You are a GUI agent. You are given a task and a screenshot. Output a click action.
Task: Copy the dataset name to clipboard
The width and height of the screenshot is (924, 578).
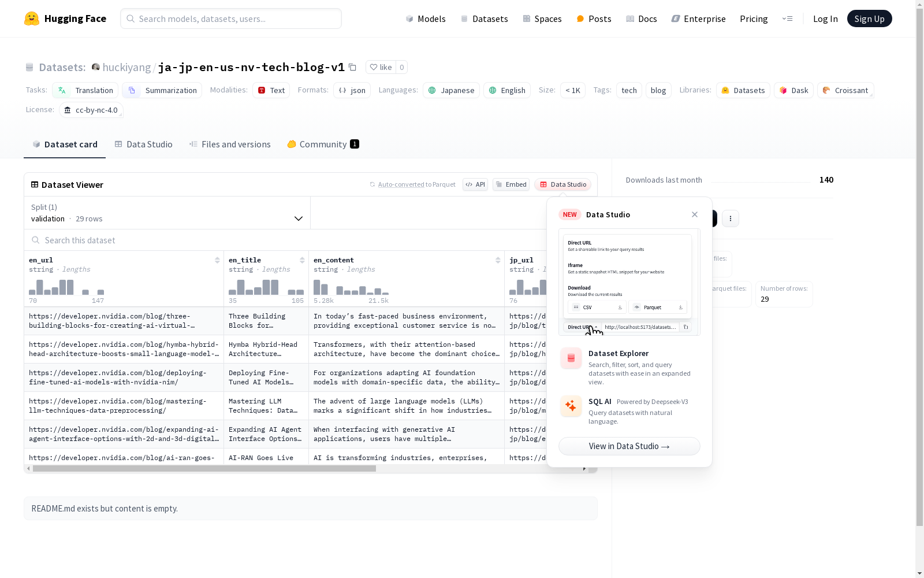tap(352, 67)
